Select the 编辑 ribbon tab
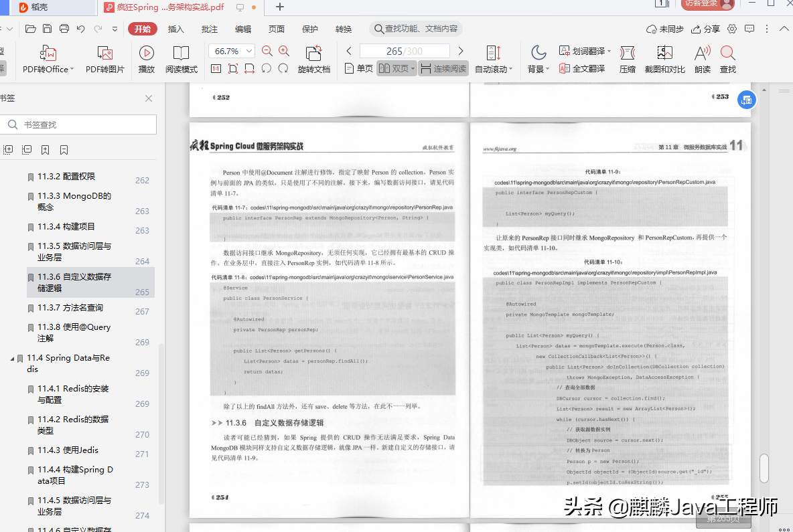 (x=242, y=29)
